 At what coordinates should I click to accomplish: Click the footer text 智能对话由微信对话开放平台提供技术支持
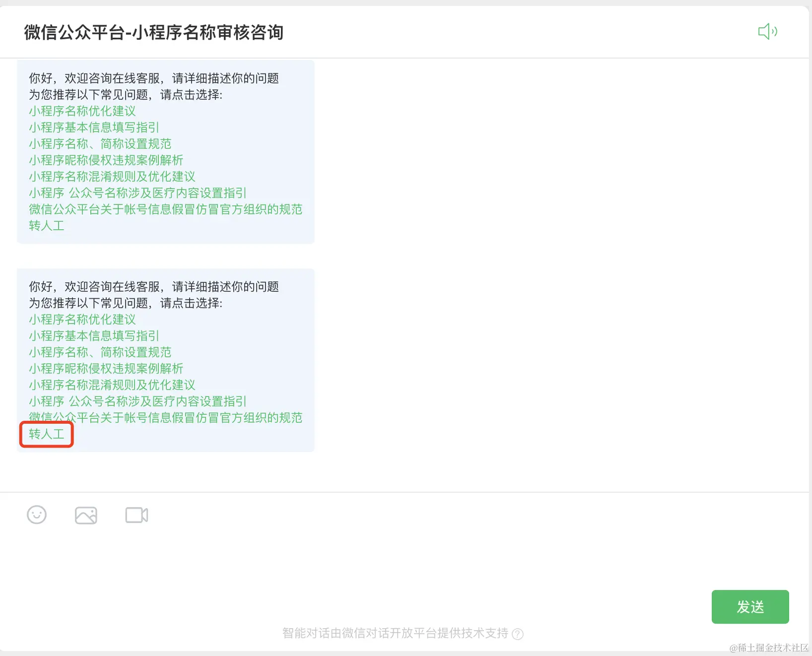point(396,633)
